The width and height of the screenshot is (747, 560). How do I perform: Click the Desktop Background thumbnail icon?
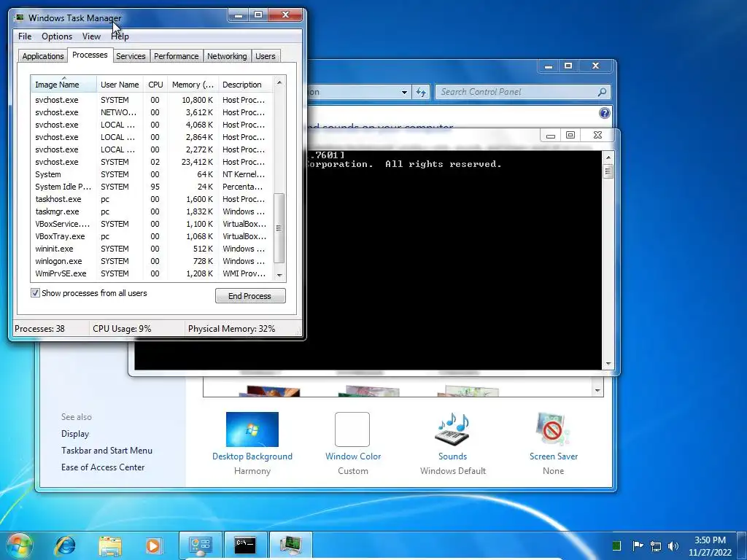point(252,429)
